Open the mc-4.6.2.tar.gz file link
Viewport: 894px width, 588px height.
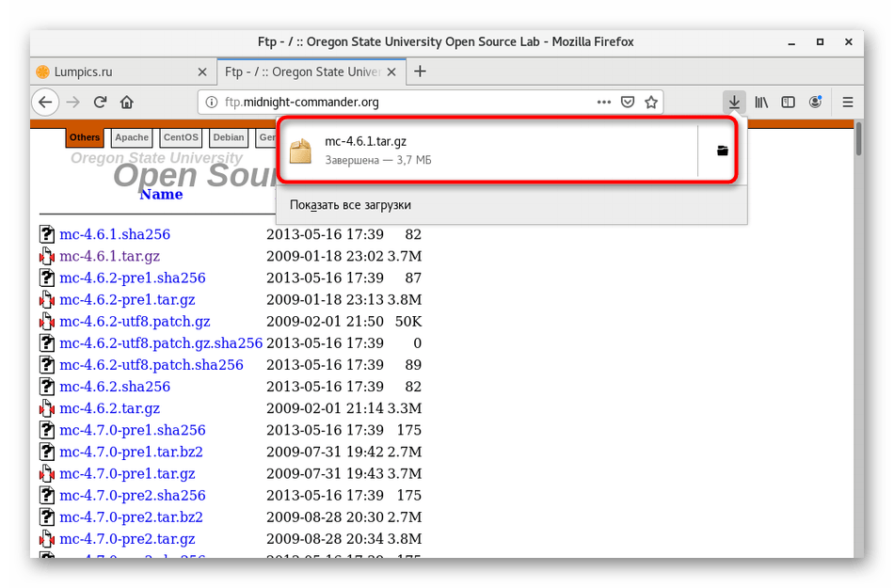point(109,408)
